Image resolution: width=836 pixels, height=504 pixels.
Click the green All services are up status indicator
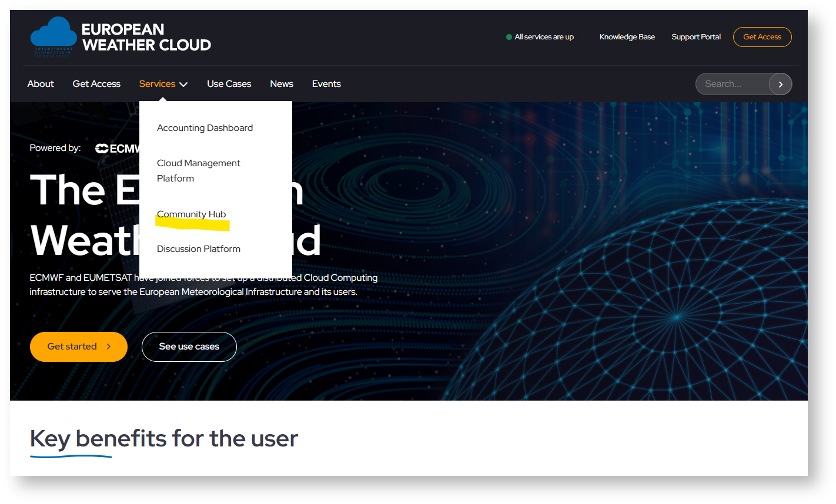(540, 37)
